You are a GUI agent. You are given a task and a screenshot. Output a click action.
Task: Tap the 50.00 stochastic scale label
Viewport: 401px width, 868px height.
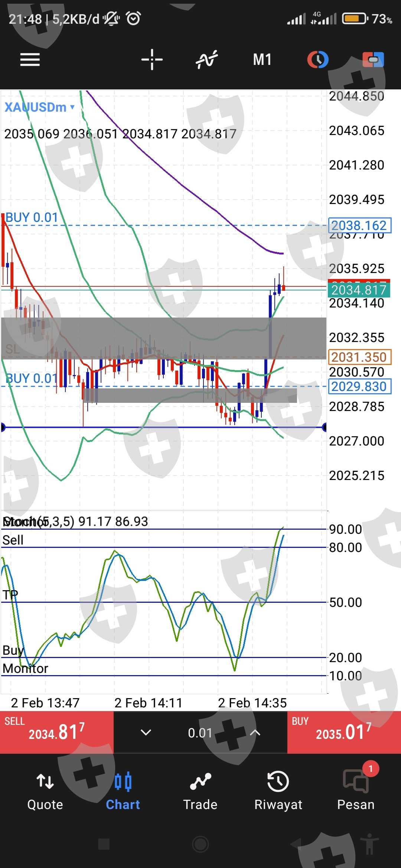(346, 602)
